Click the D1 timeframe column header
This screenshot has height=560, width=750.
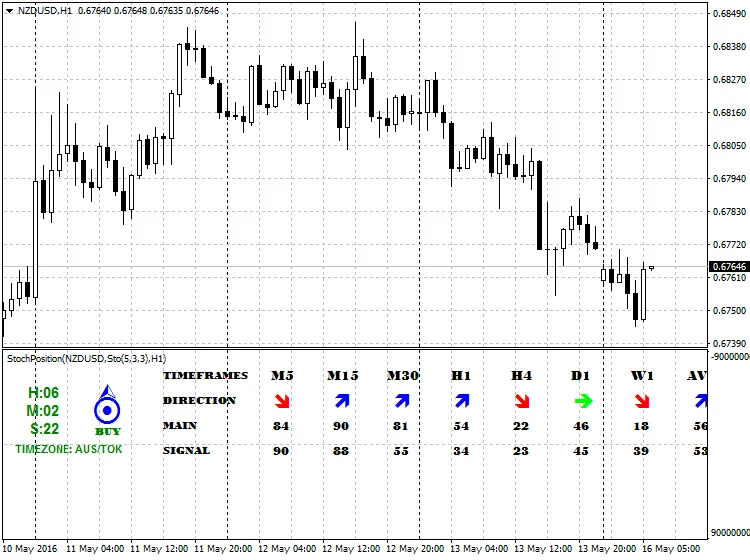(x=582, y=375)
